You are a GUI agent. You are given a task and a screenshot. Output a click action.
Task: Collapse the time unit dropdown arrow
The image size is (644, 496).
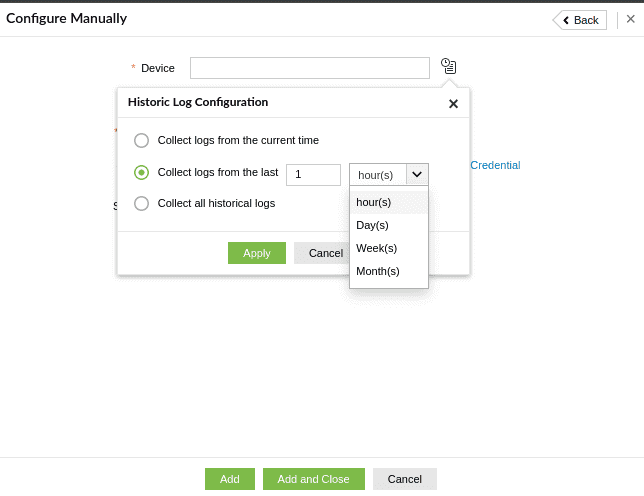pos(417,174)
